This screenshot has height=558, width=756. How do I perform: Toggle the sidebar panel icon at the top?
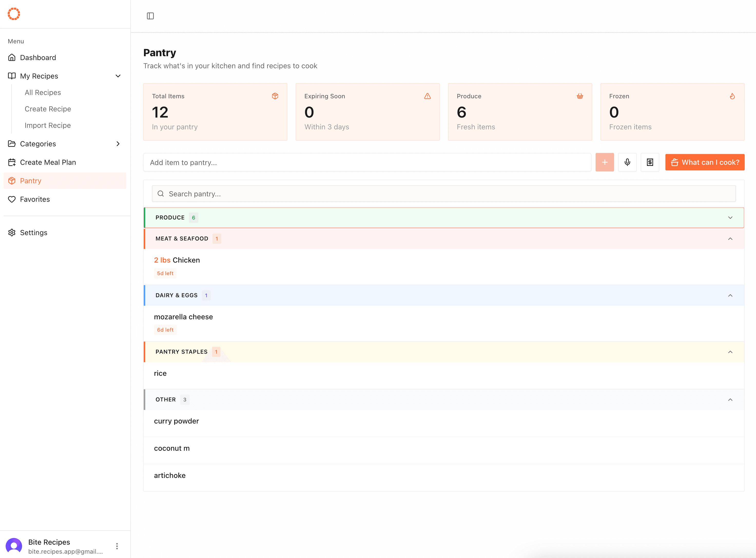151,16
